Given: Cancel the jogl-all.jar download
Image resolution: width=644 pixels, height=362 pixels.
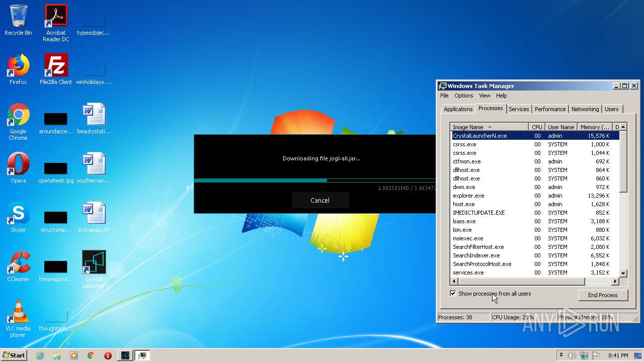Looking at the screenshot, I should [x=320, y=200].
